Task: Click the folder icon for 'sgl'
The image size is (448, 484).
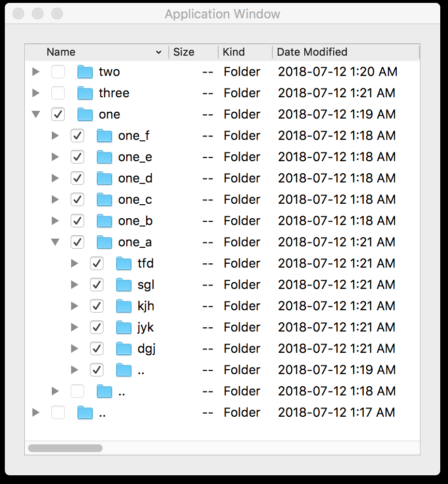Action: click(124, 285)
